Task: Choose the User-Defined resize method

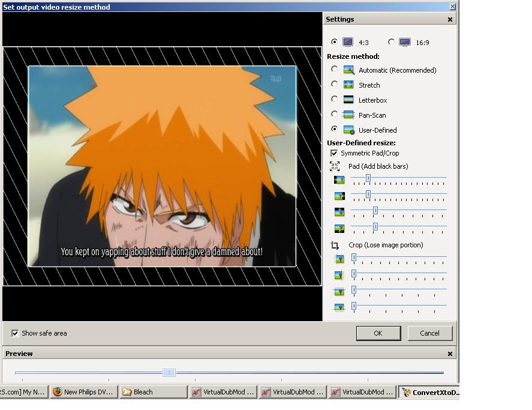Action: [334, 129]
